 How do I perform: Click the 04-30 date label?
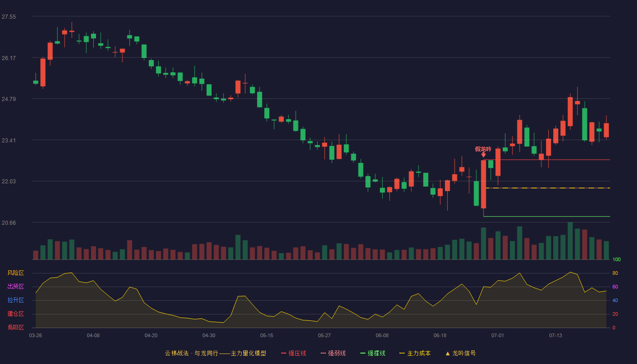point(209,335)
